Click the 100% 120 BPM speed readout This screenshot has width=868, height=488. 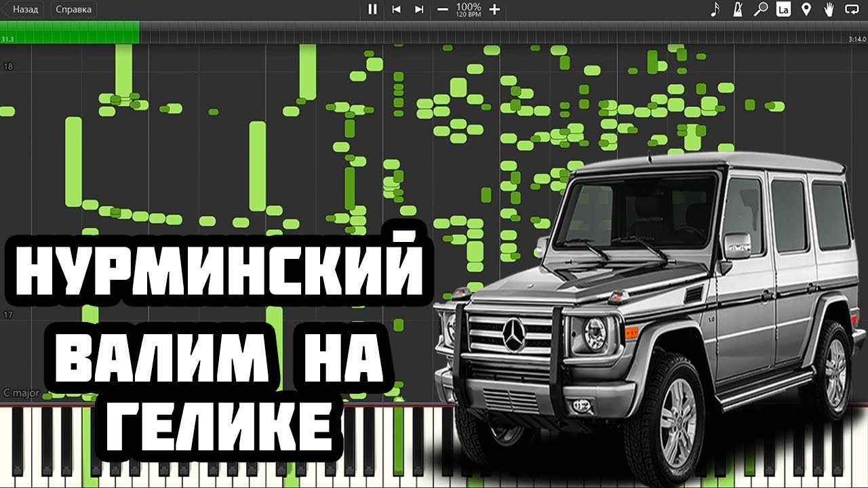click(469, 9)
